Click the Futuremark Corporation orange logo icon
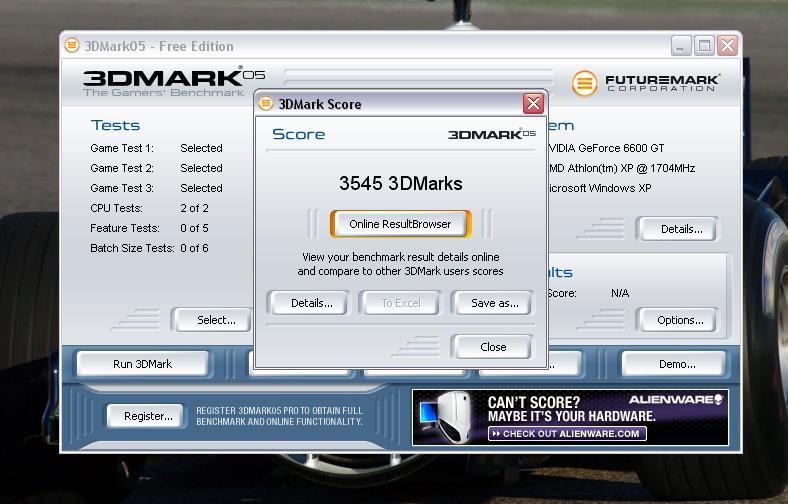Image resolution: width=788 pixels, height=504 pixels. click(x=584, y=83)
